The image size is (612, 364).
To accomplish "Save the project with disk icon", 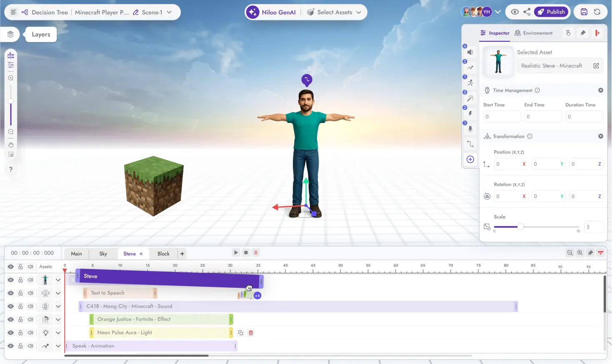I will 584,12.
